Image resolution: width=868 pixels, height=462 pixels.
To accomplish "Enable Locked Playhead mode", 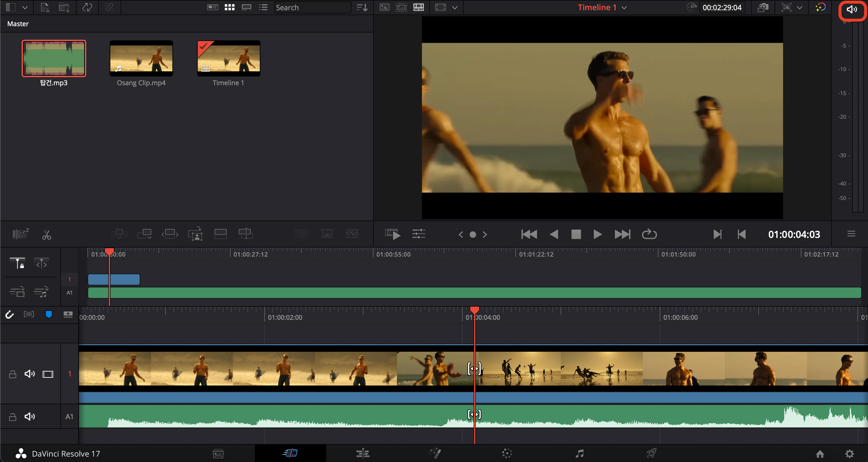I will pyautogui.click(x=17, y=263).
